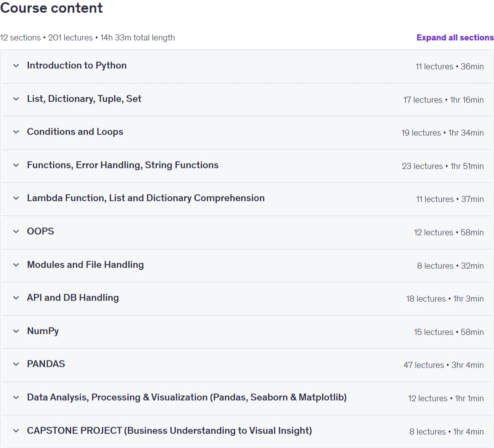Select Functions, Error Handling, String Functions title

click(122, 165)
